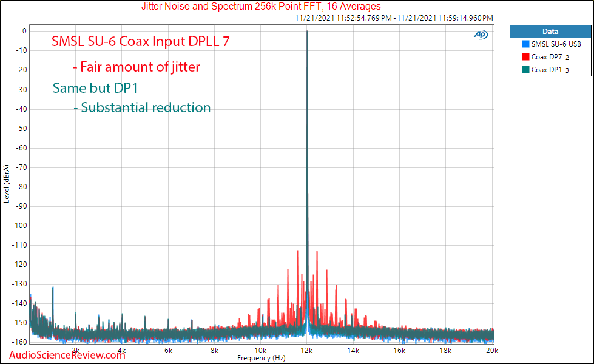The height and width of the screenshot is (364, 594).
Task: Click the 12k frequency axis tick label
Action: [306, 351]
